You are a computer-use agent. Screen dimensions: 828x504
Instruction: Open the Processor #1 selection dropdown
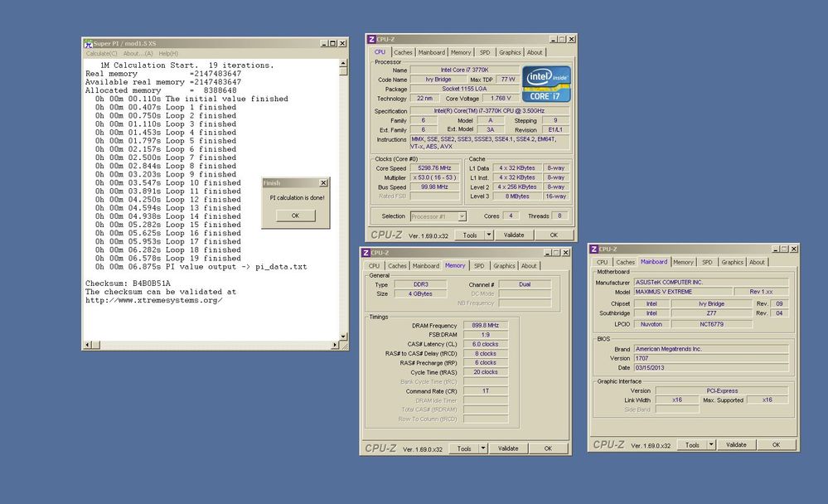point(462,216)
